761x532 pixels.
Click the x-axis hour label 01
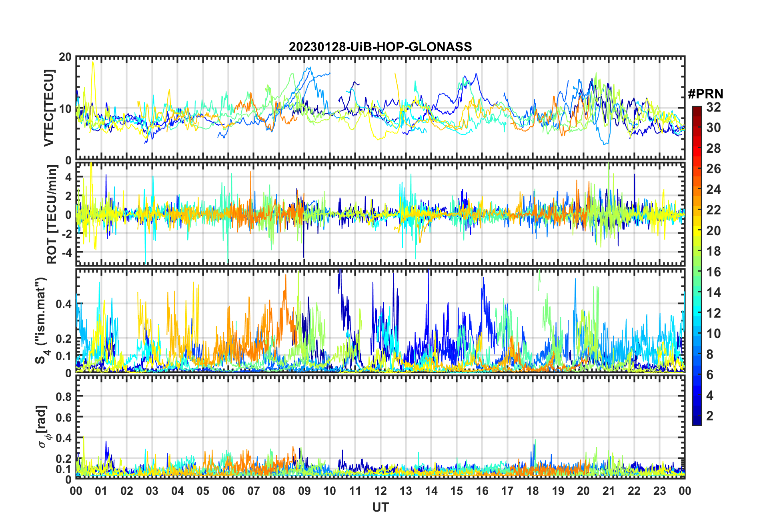point(101,491)
